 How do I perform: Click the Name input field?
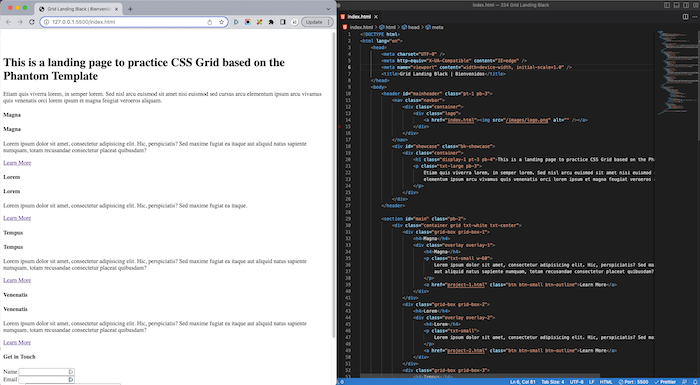46,372
